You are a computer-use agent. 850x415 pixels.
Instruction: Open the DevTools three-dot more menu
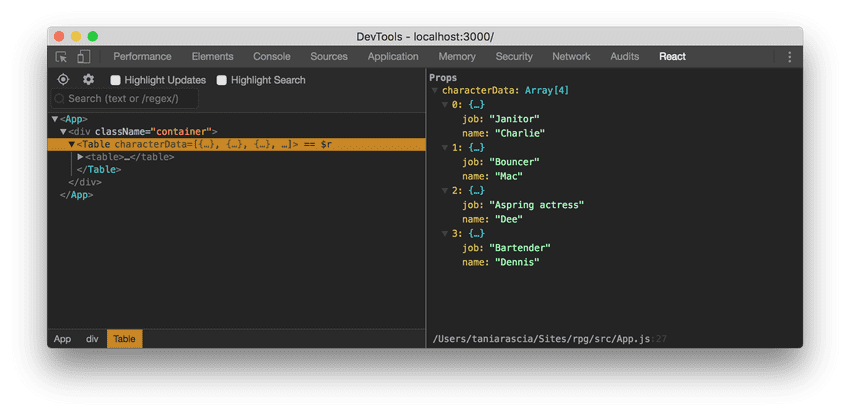[x=790, y=57]
